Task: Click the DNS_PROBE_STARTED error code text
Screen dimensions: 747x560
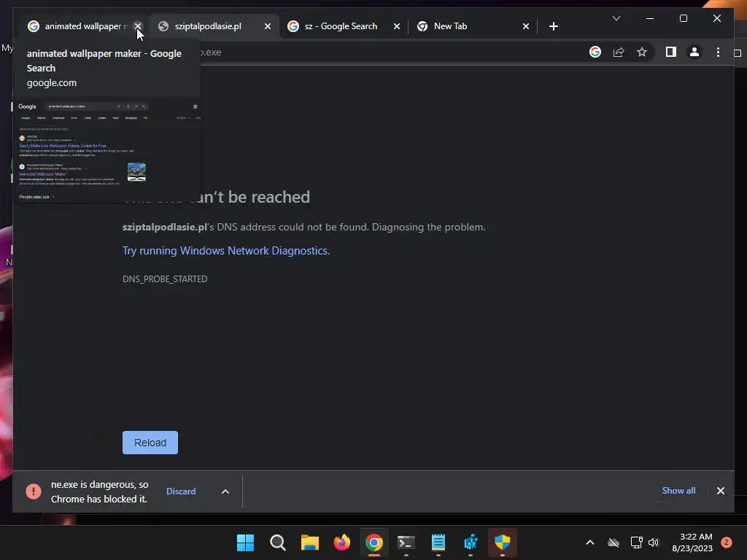Action: pos(165,279)
